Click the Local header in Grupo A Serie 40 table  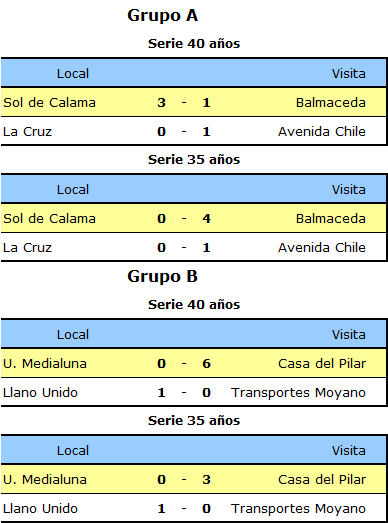point(73,74)
